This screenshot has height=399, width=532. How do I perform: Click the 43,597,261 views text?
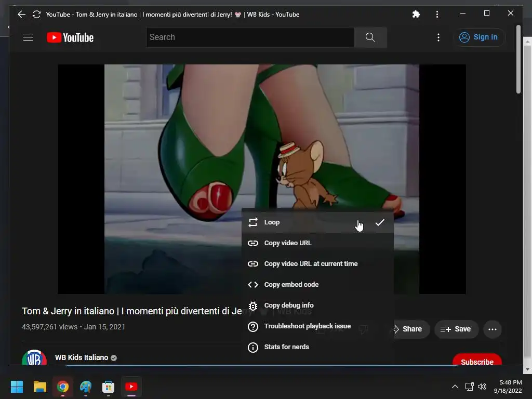[49, 327]
